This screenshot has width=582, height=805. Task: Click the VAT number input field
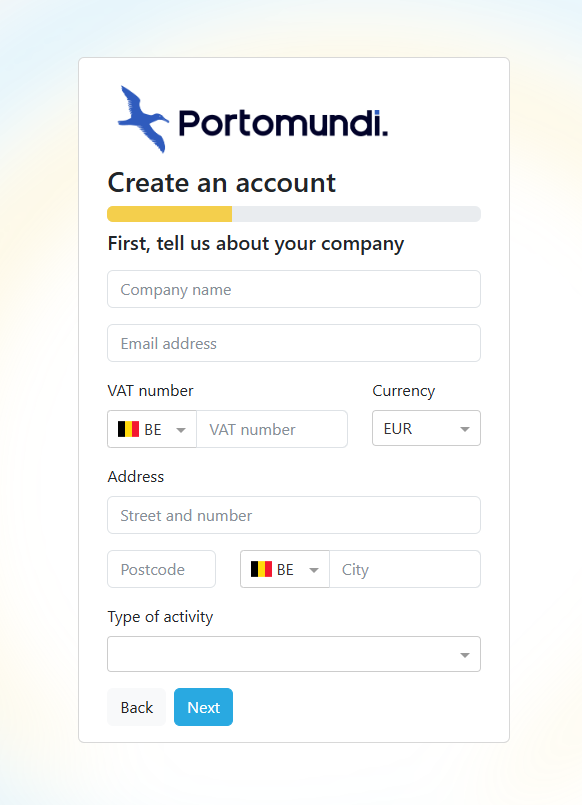click(272, 428)
